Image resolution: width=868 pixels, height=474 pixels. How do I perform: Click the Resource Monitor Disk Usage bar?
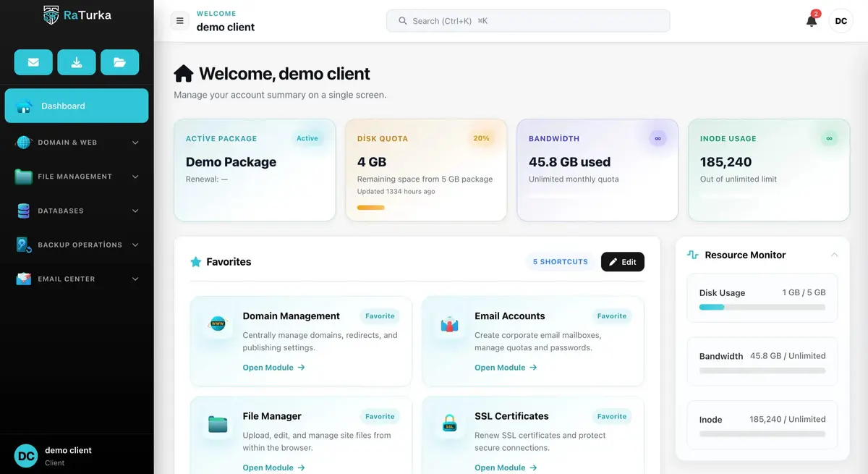click(762, 308)
